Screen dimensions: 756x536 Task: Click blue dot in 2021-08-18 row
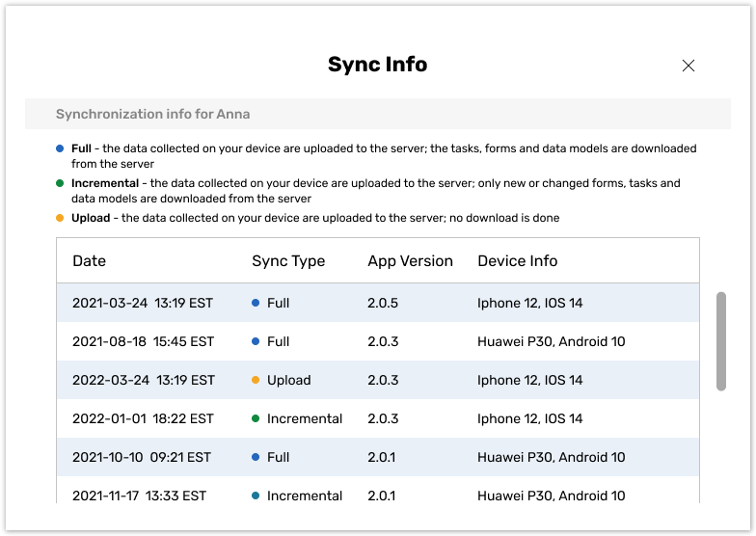(x=256, y=341)
